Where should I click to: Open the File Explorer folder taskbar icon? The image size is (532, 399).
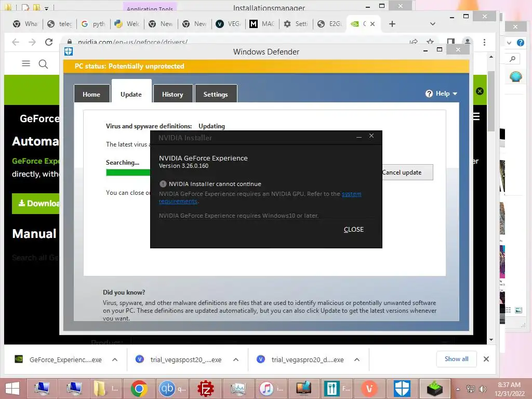pos(105,389)
